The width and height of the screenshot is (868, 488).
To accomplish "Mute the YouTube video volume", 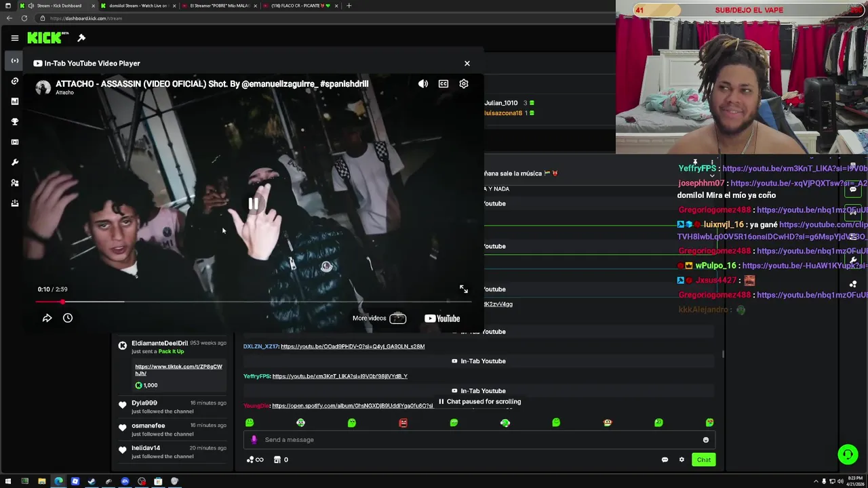I will (423, 84).
